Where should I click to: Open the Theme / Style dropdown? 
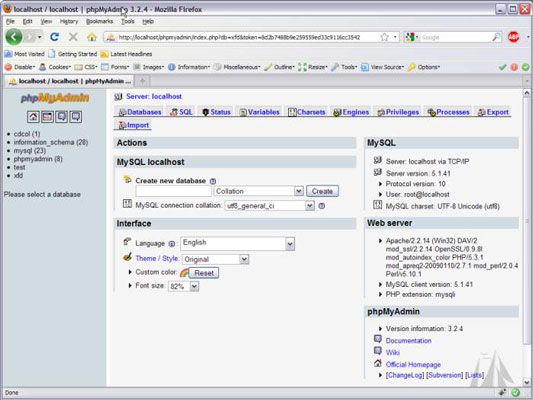[x=215, y=259]
